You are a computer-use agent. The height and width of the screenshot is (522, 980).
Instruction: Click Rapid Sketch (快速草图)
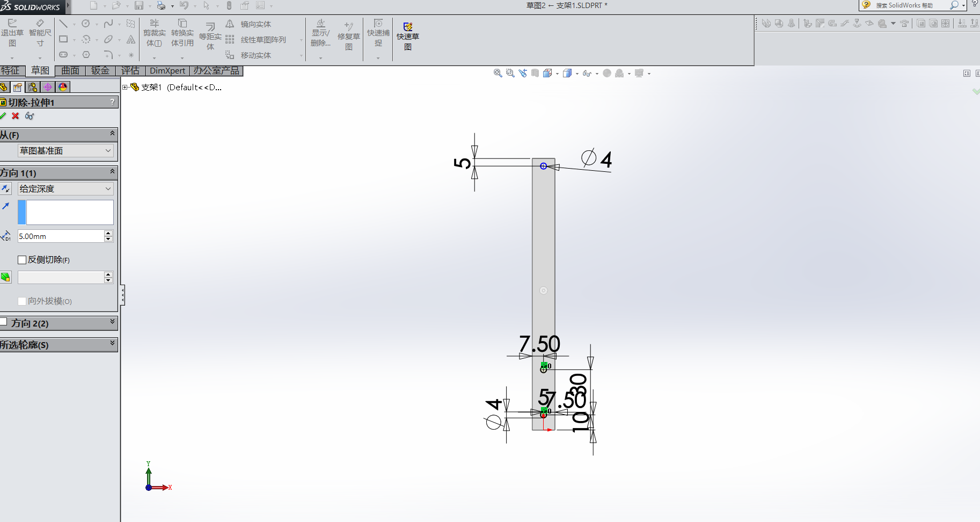tap(408, 37)
